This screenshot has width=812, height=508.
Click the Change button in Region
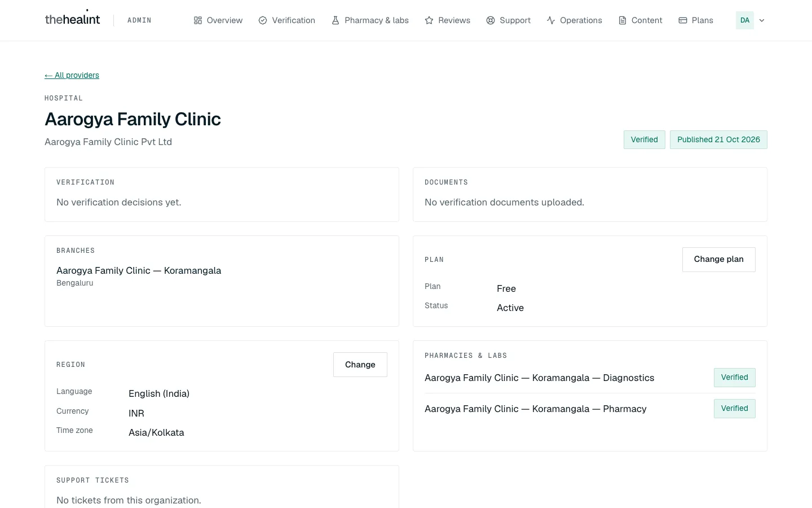click(360, 365)
